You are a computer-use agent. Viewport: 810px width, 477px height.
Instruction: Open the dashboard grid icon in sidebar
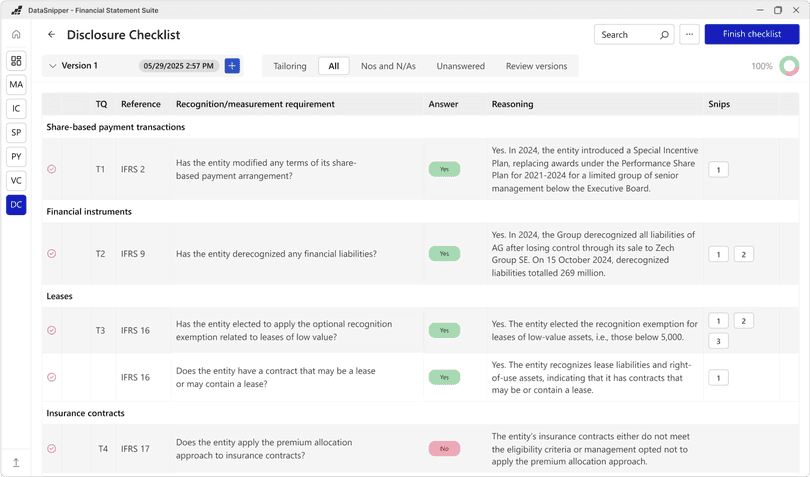click(16, 61)
